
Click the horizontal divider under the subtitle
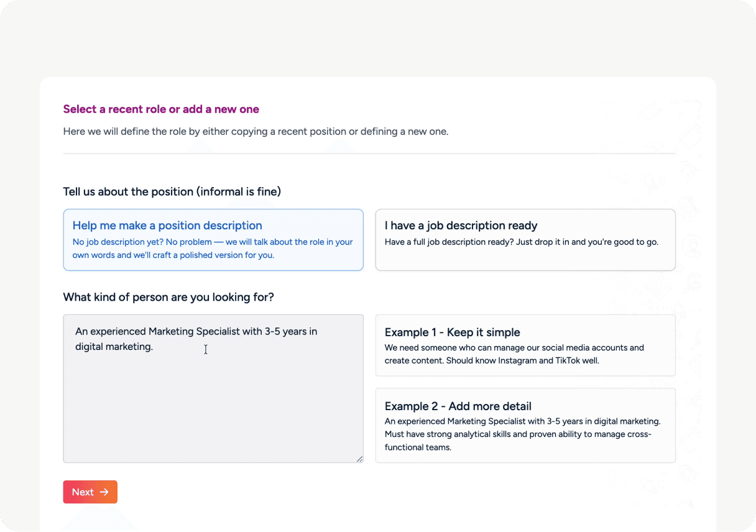pos(369,154)
